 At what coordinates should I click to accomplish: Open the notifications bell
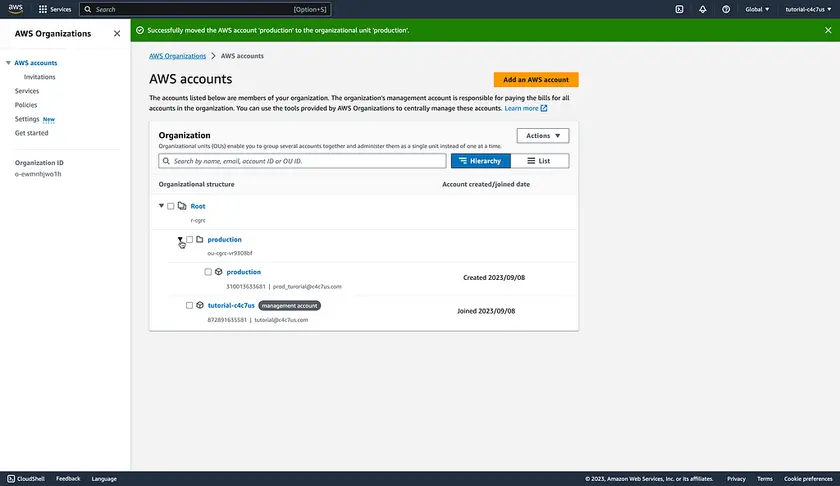tap(702, 9)
